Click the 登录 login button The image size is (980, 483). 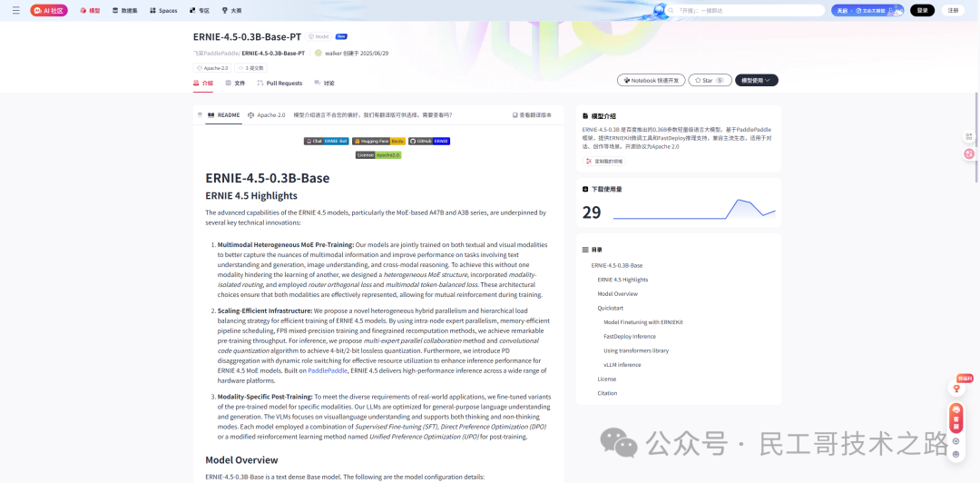[922, 11]
